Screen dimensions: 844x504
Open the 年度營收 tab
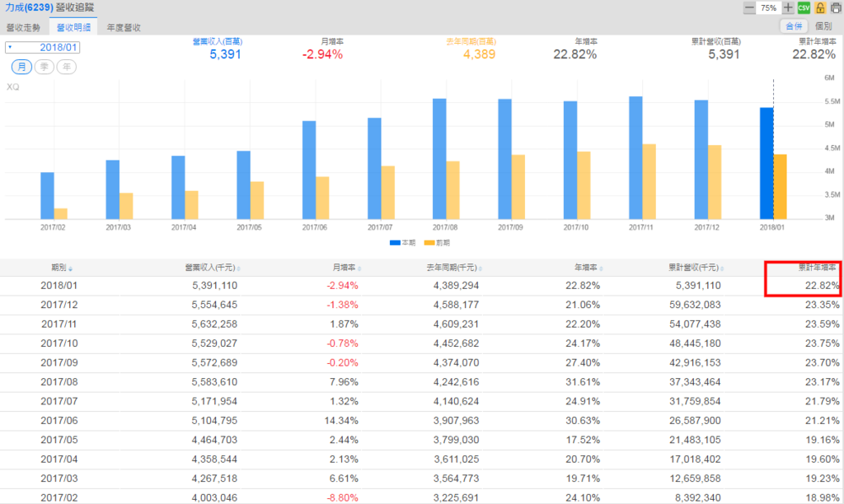tap(124, 27)
